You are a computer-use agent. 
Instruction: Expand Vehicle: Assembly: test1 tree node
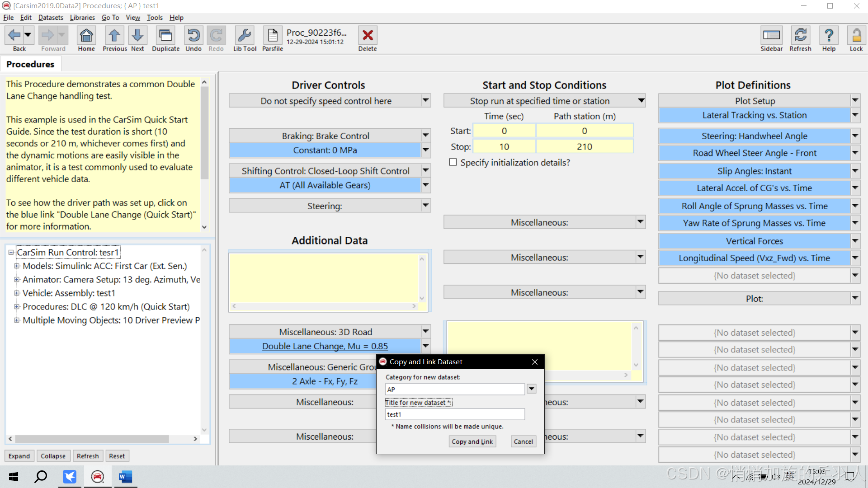pos(17,293)
